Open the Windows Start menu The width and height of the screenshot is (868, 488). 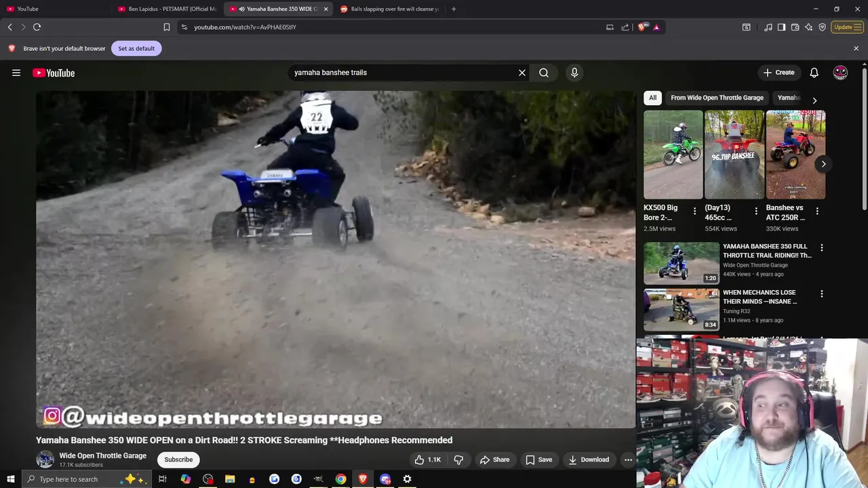tap(10, 479)
